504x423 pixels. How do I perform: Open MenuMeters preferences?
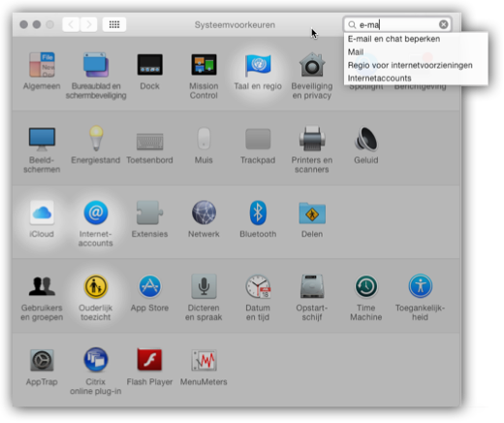pyautogui.click(x=204, y=360)
